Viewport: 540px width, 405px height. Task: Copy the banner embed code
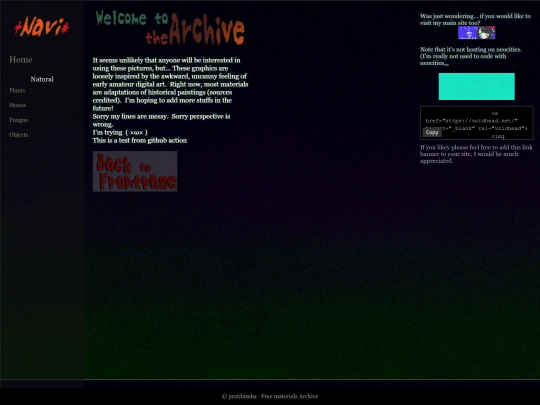coord(432,132)
